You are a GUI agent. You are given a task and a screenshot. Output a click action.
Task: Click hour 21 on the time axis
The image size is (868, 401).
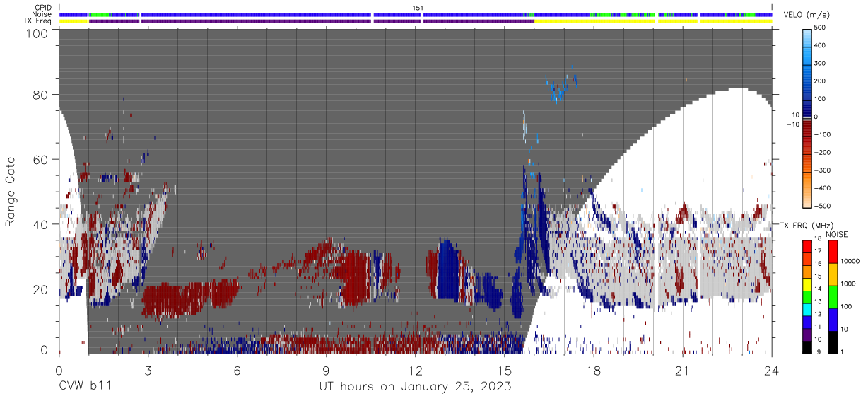coord(682,370)
